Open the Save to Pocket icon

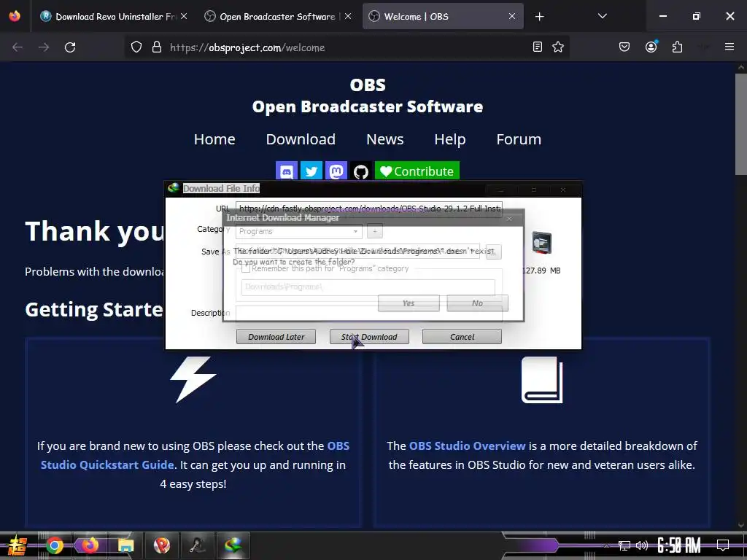[624, 47]
